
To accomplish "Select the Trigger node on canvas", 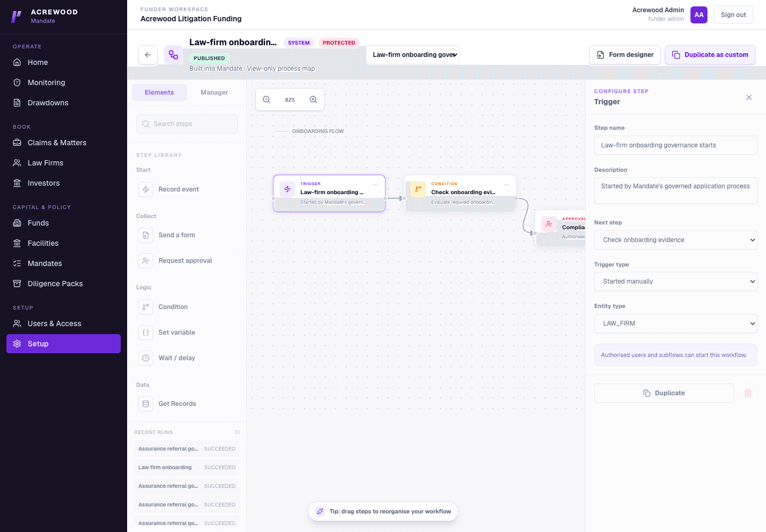I will point(329,193).
